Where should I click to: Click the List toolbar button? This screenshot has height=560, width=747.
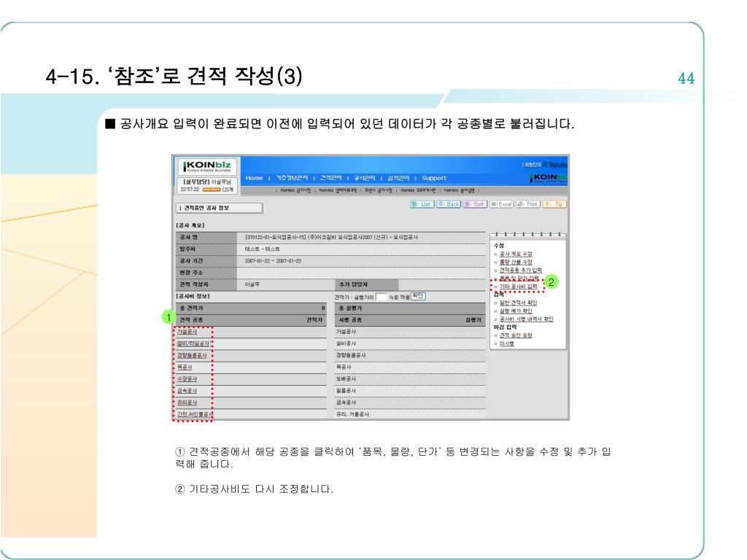pos(422,204)
